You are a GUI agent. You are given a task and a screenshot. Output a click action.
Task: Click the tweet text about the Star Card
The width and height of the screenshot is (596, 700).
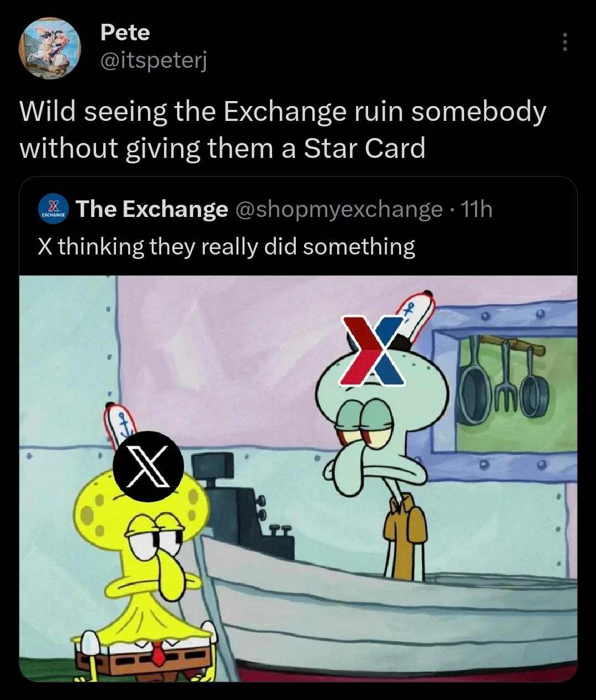pyautogui.click(x=283, y=130)
